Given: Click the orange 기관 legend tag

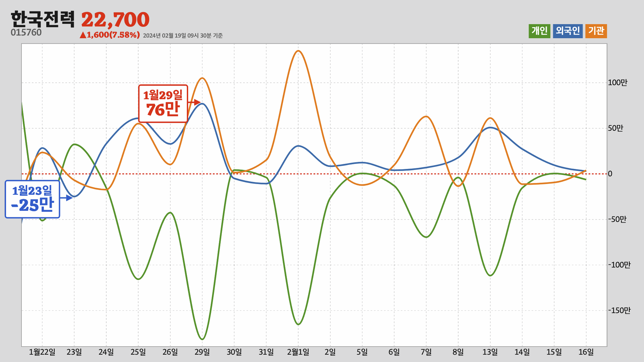Looking at the screenshot, I should [x=596, y=31].
